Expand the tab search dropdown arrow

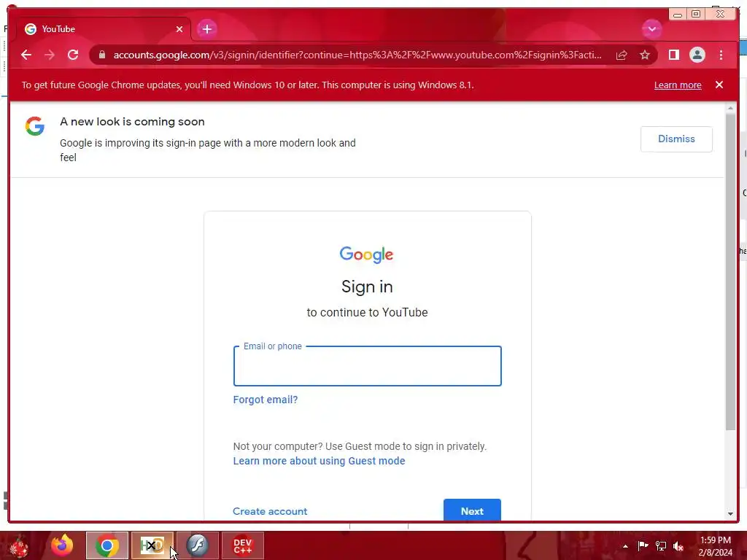tap(651, 29)
